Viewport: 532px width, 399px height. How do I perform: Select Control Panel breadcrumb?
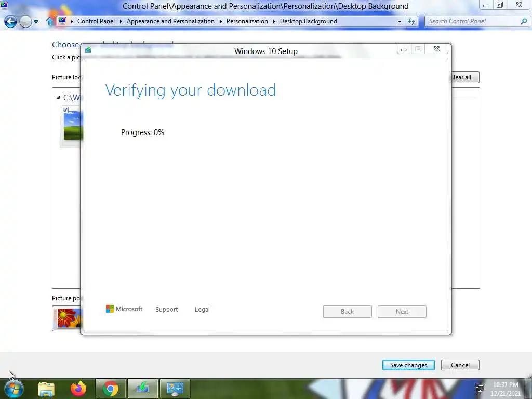[x=96, y=21]
